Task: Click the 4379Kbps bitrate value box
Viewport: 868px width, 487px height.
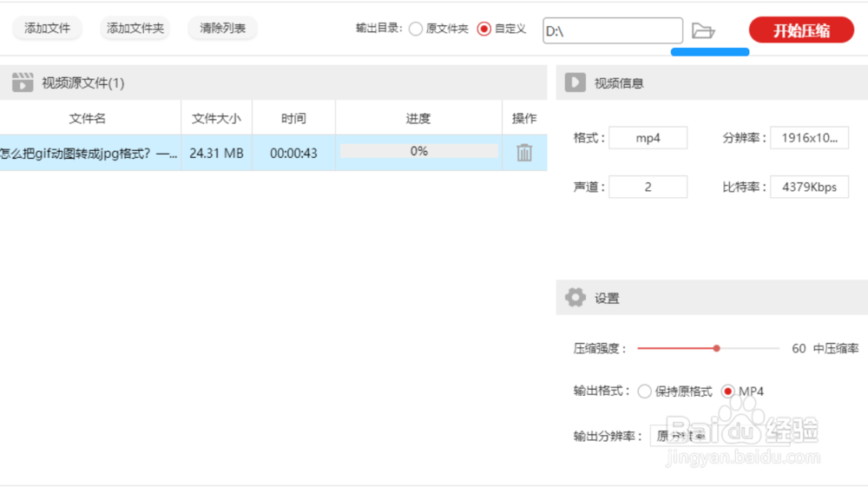Action: [x=809, y=187]
